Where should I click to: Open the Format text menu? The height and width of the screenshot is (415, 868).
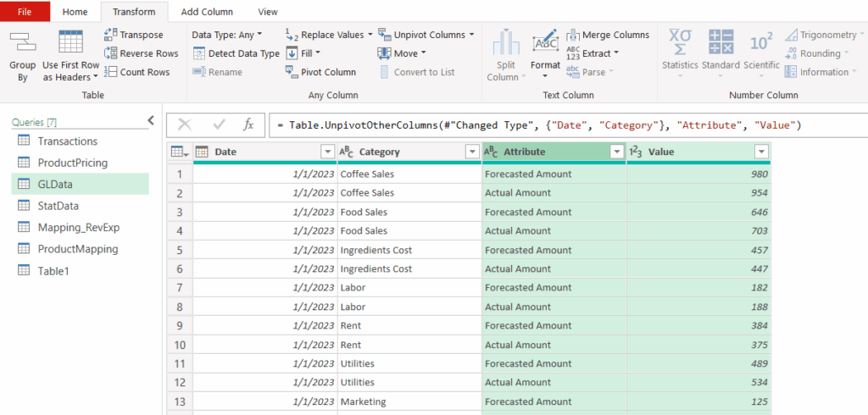coord(545,55)
